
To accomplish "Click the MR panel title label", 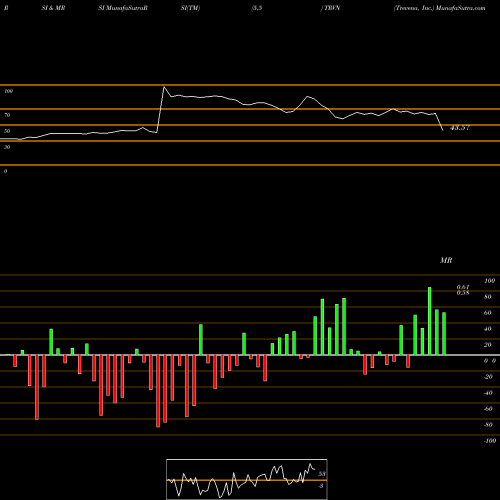I will tap(446, 260).
